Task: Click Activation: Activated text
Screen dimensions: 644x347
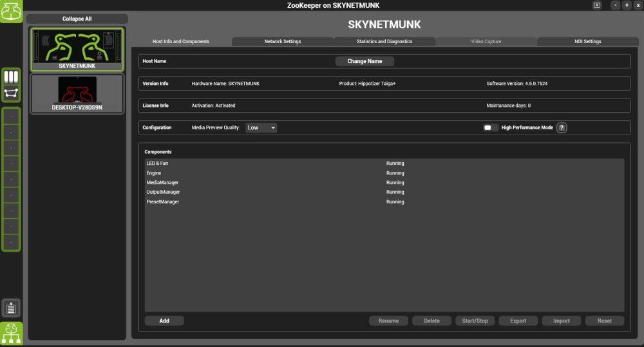Action: click(x=213, y=106)
